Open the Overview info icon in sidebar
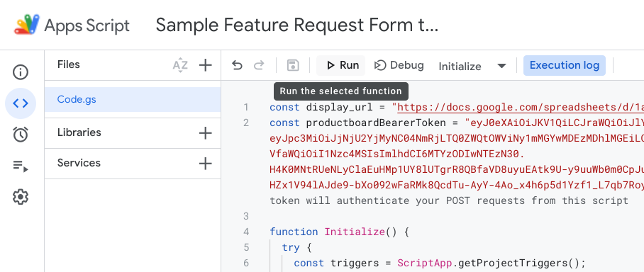Screen dimensions: 644x272 click(x=21, y=72)
